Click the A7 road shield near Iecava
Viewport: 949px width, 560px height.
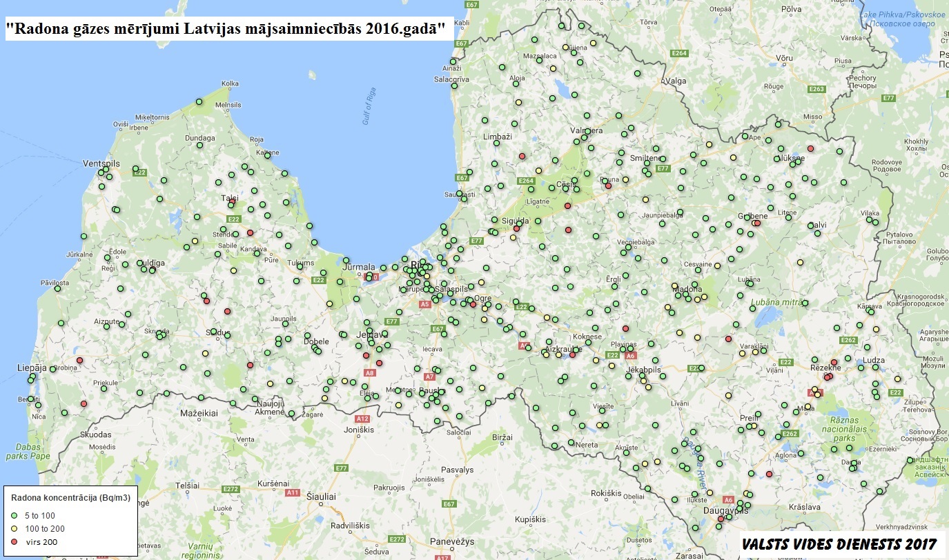tap(429, 377)
